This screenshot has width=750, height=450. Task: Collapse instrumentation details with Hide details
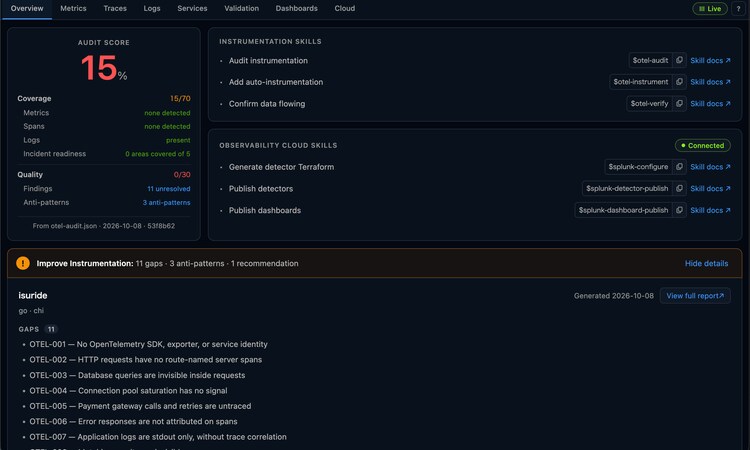706,263
